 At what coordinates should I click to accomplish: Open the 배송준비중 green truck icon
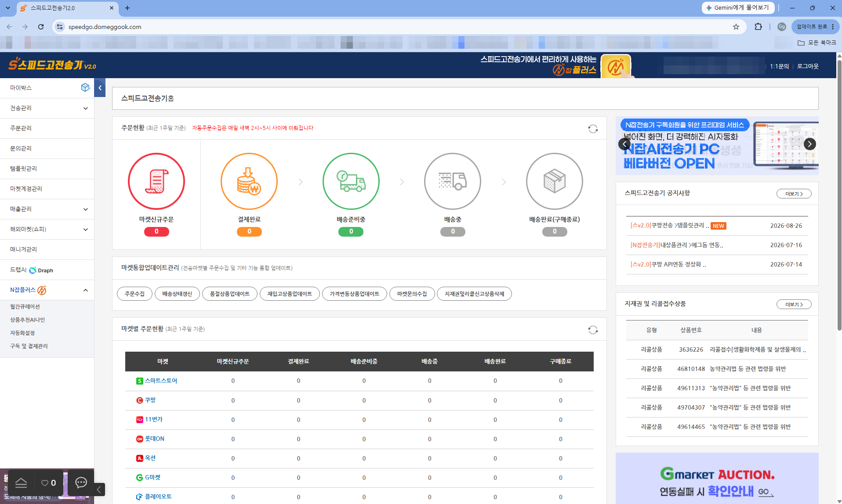click(x=351, y=181)
